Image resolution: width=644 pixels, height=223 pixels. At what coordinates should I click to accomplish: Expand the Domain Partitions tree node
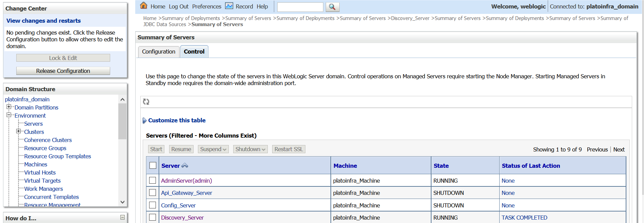click(9, 107)
